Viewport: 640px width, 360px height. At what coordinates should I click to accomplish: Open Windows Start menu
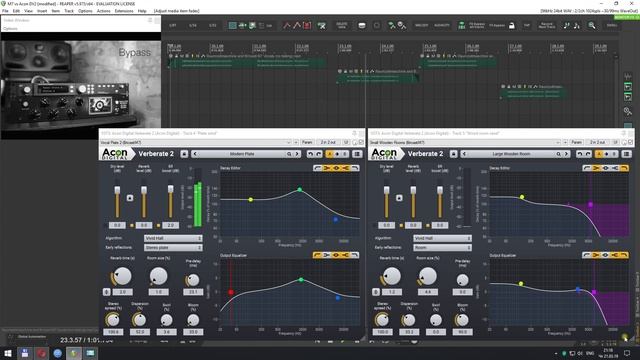[8, 353]
